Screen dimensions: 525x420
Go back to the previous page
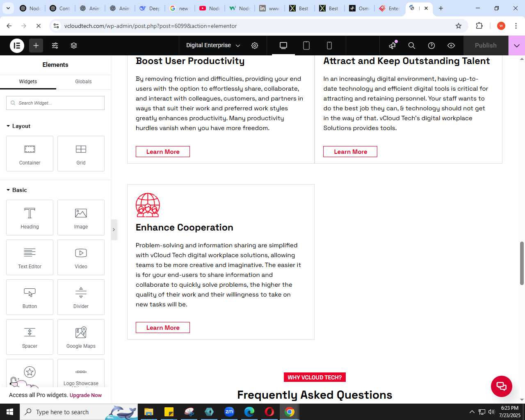coord(9,26)
